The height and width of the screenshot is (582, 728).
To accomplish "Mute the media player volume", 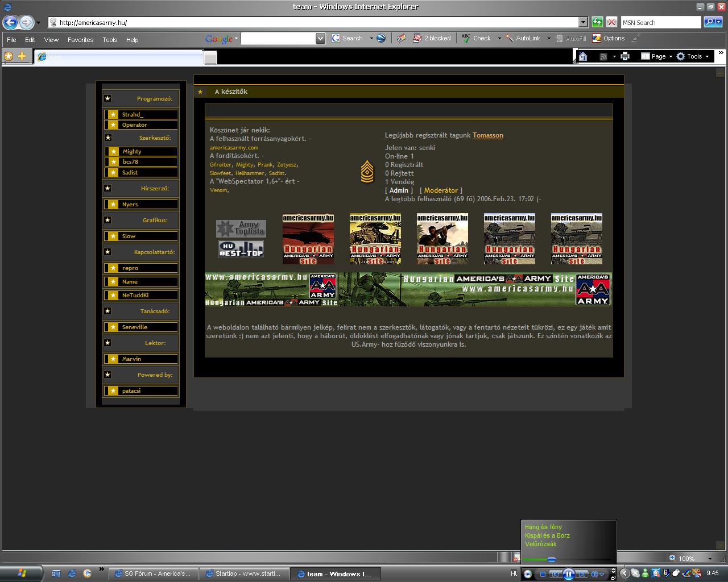I will (x=594, y=575).
